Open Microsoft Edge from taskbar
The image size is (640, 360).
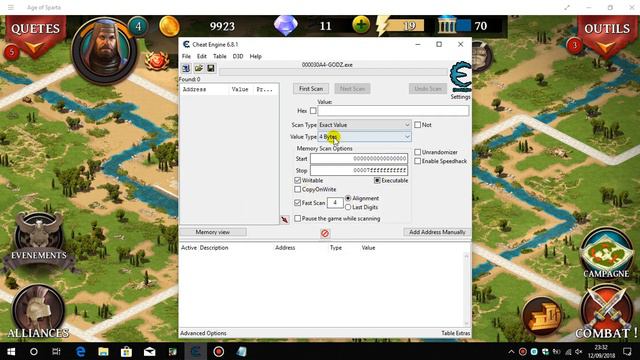click(80, 351)
